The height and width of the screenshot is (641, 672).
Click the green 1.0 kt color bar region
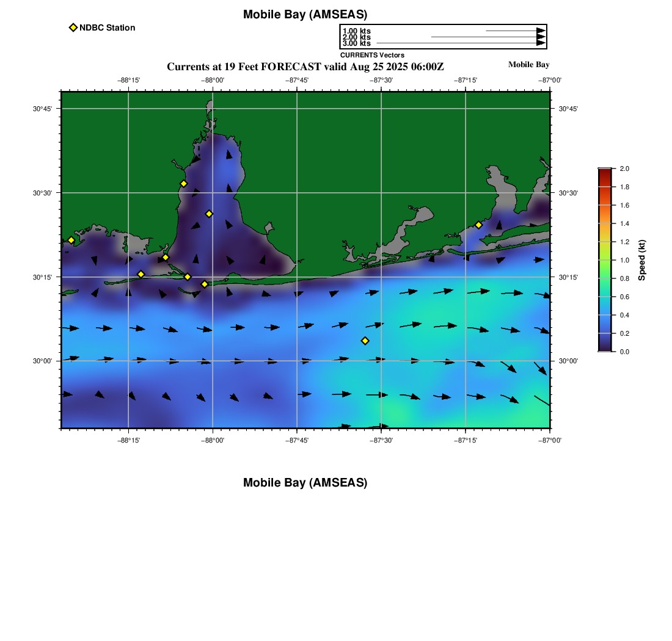[605, 260]
